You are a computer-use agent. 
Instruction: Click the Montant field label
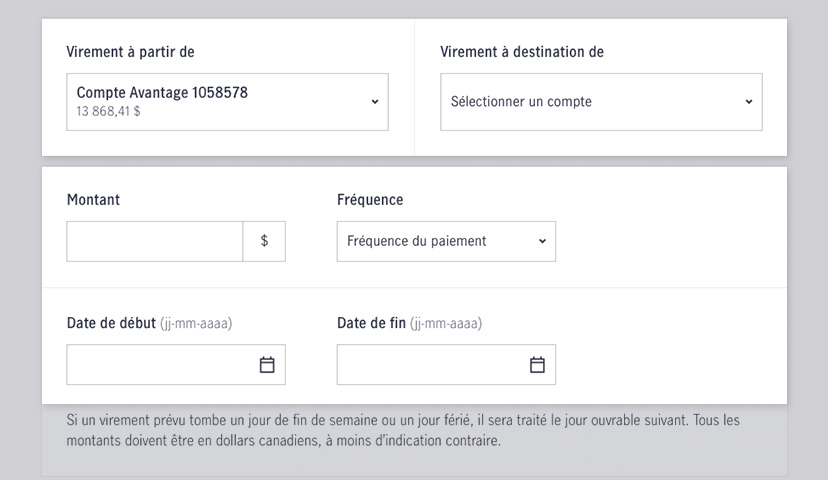pyautogui.click(x=93, y=200)
